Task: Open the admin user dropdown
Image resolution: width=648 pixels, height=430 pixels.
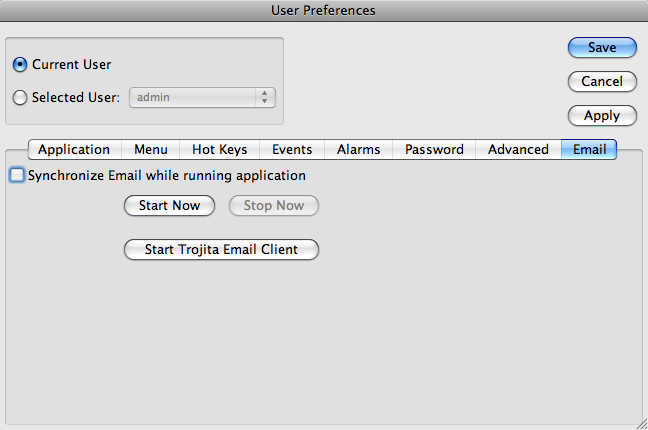Action: tap(202, 98)
